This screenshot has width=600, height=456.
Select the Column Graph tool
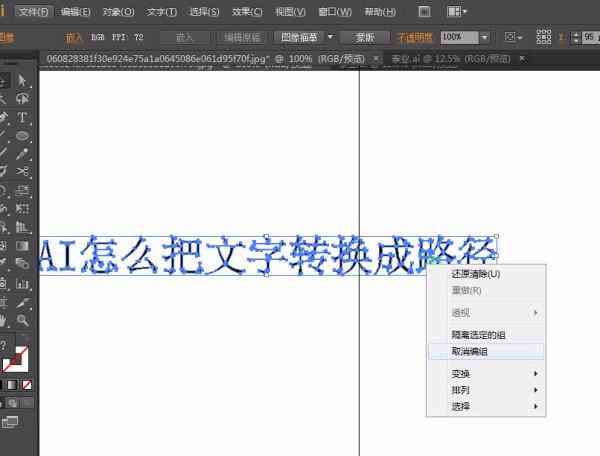22,284
